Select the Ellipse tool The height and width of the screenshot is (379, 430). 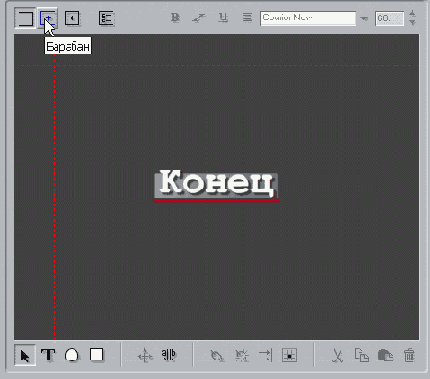click(x=72, y=355)
